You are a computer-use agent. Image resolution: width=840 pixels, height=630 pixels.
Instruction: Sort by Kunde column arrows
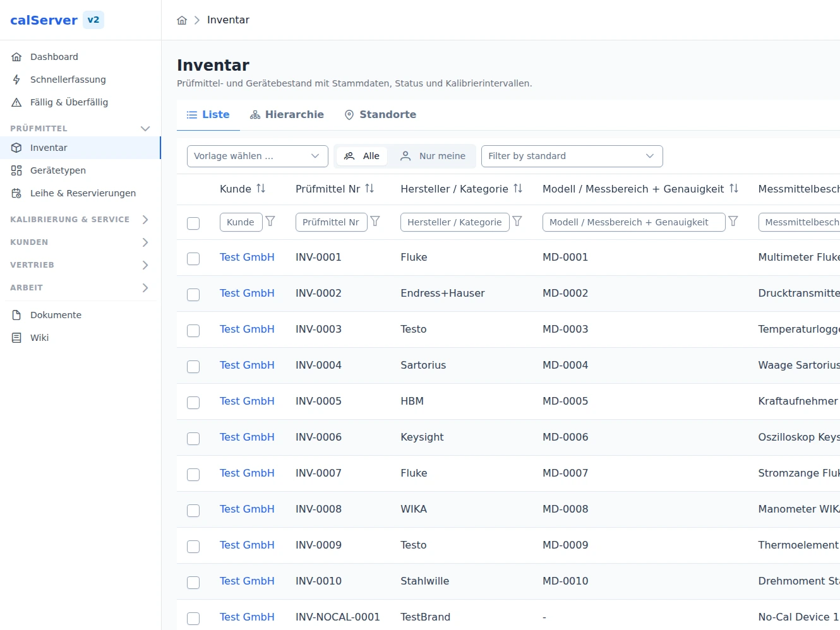click(x=261, y=189)
